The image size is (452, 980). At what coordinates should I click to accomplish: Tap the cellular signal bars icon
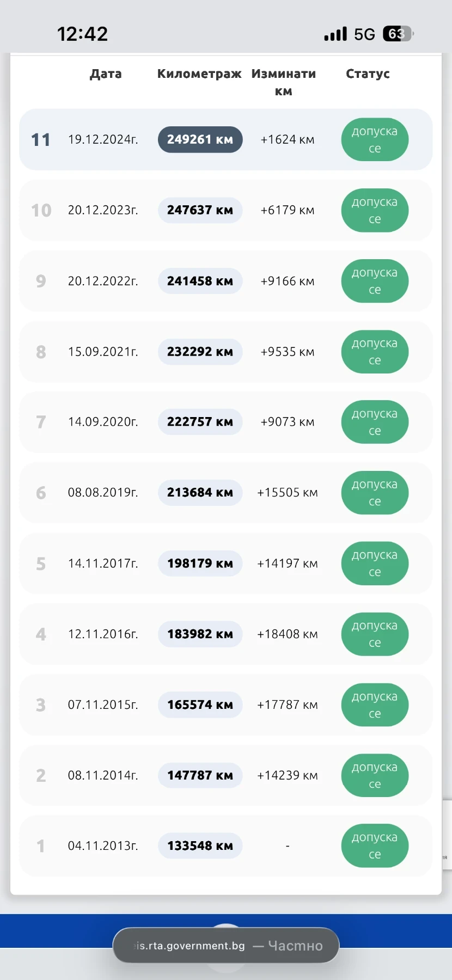335,34
